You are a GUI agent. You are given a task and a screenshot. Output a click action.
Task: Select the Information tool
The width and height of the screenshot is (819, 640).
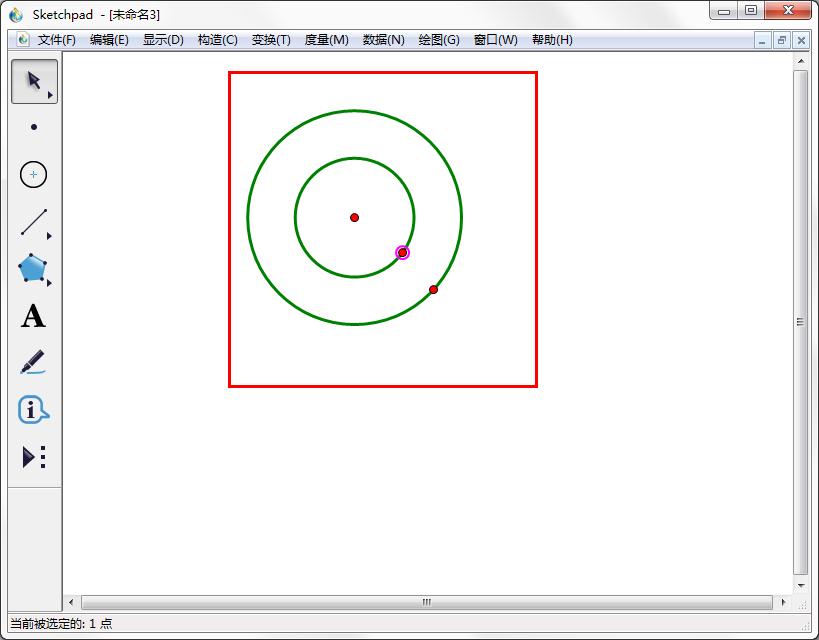(34, 410)
